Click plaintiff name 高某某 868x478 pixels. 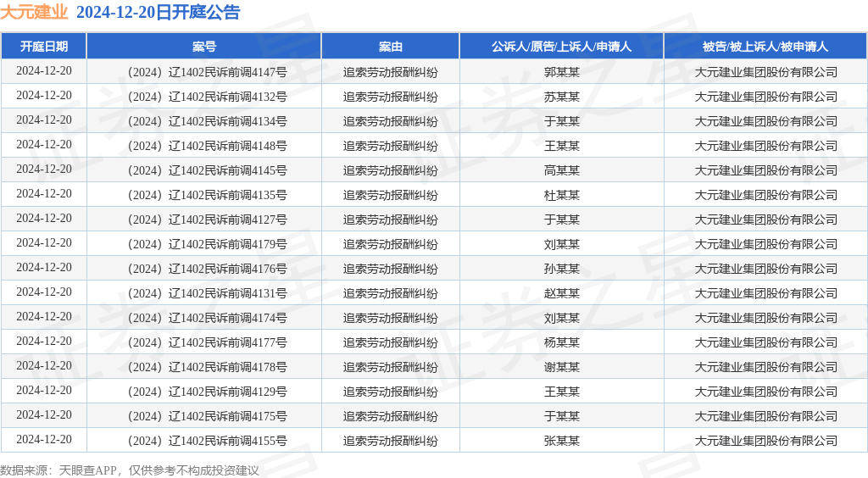[x=561, y=170]
